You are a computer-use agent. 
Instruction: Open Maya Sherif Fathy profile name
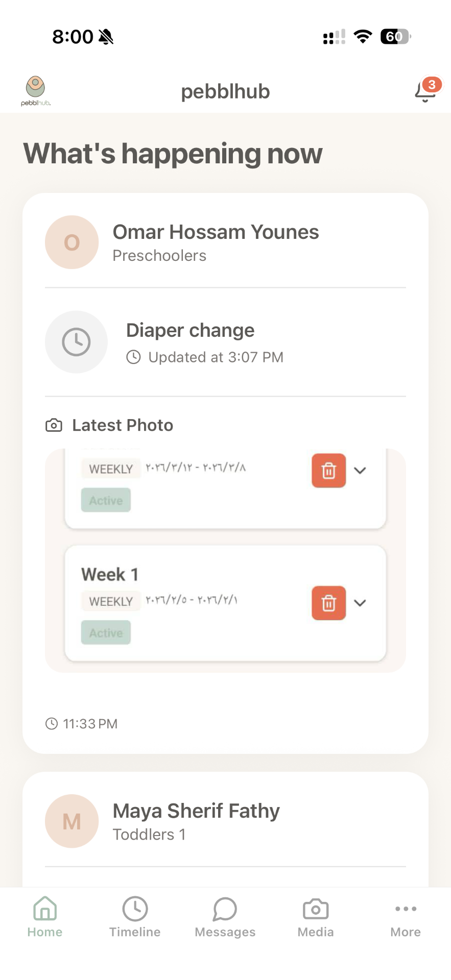196,811
